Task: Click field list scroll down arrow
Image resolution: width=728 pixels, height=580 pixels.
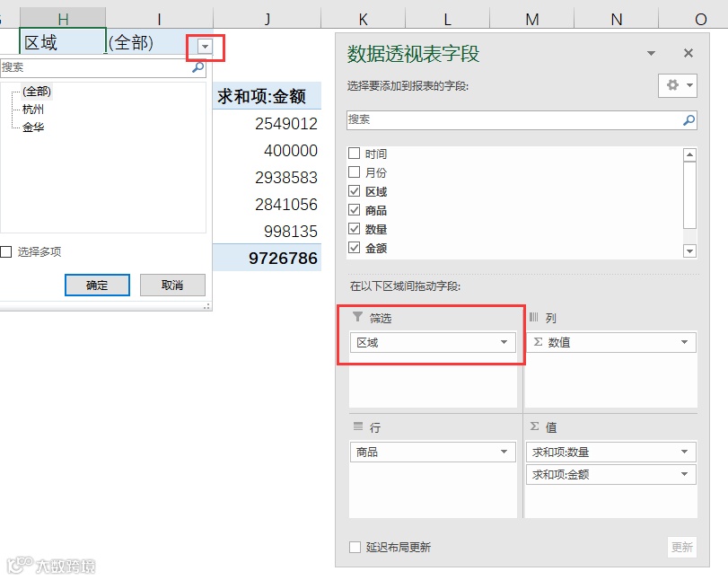Action: coord(690,251)
